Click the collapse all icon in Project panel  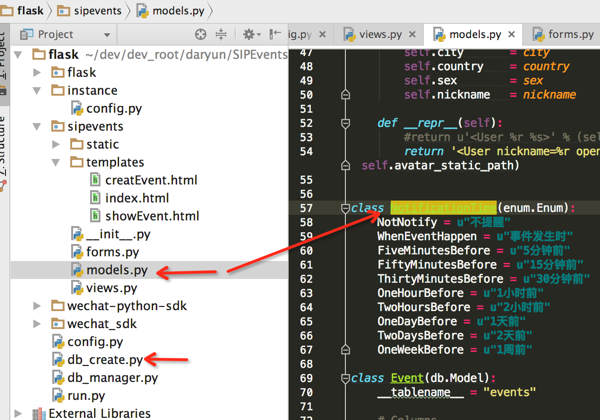point(221,34)
